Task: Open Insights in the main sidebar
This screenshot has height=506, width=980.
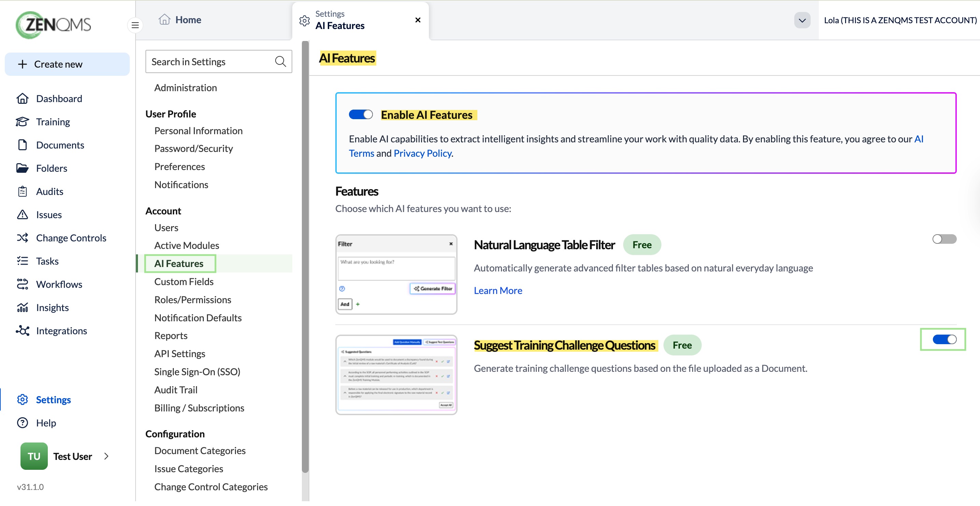Action: (53, 308)
